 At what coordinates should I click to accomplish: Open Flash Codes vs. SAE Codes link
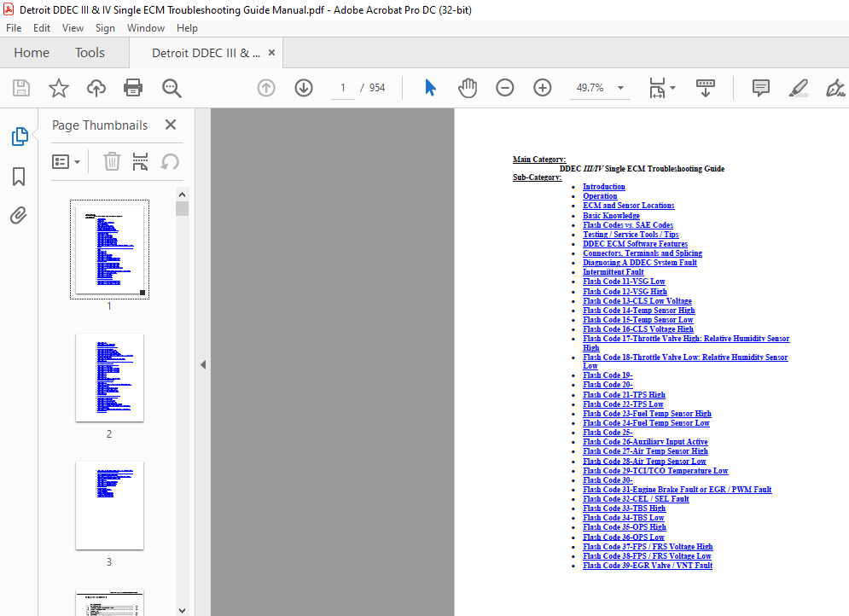[x=628, y=225]
